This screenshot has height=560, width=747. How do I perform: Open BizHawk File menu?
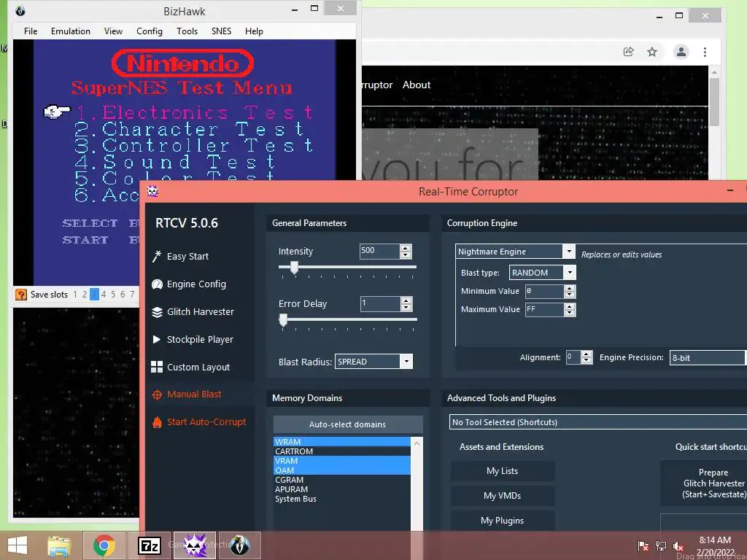pyautogui.click(x=31, y=31)
